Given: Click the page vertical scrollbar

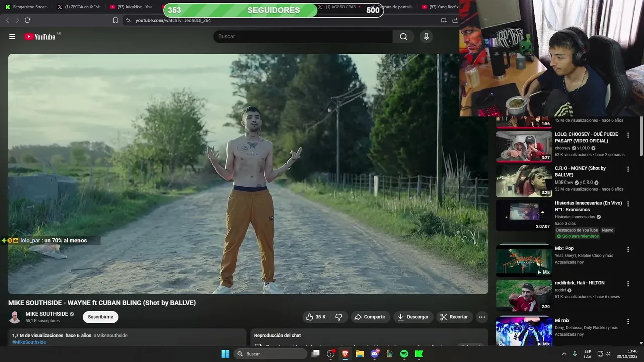Looking at the screenshot, I should pos(641,136).
